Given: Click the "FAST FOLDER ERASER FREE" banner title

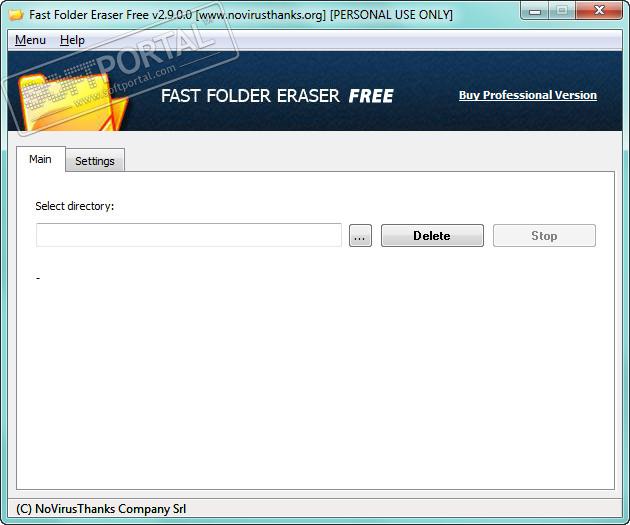Looking at the screenshot, I should pos(277,96).
